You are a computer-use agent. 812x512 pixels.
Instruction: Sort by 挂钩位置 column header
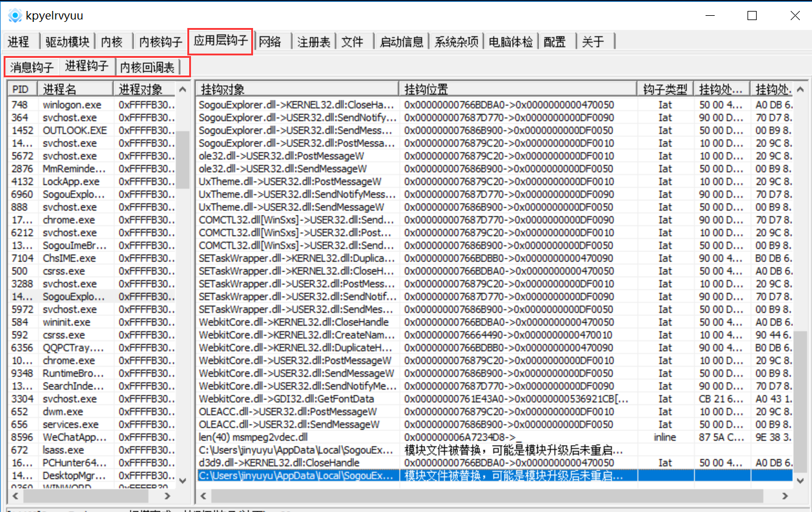coord(518,89)
